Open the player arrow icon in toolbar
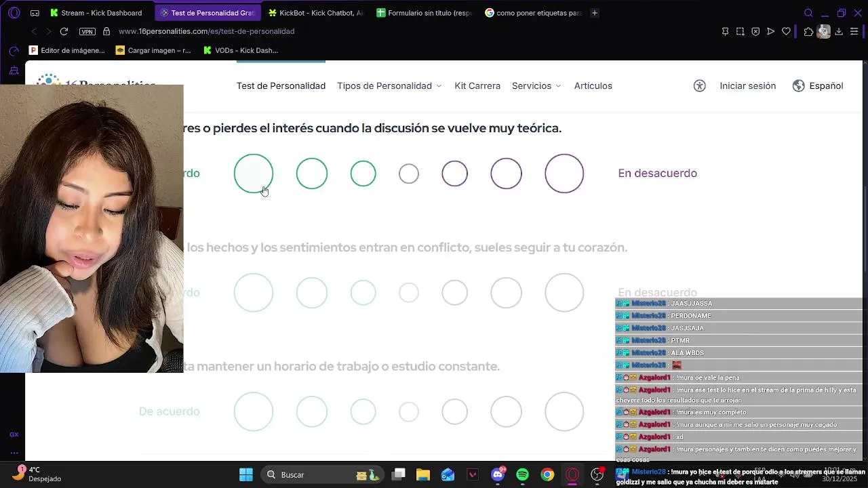This screenshot has width=868, height=488. tap(770, 31)
